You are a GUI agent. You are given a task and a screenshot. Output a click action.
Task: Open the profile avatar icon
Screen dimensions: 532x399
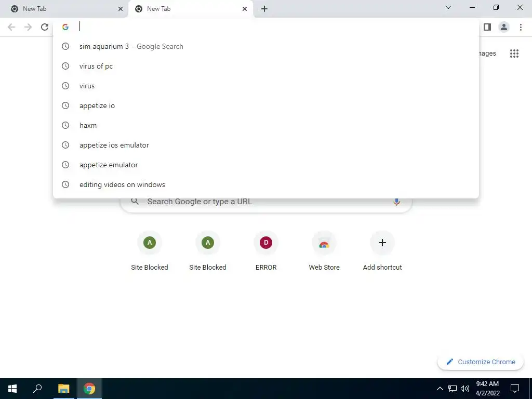[504, 27]
